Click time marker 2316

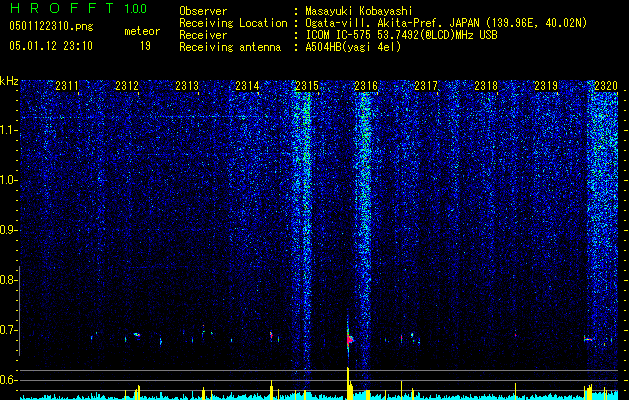[366, 86]
